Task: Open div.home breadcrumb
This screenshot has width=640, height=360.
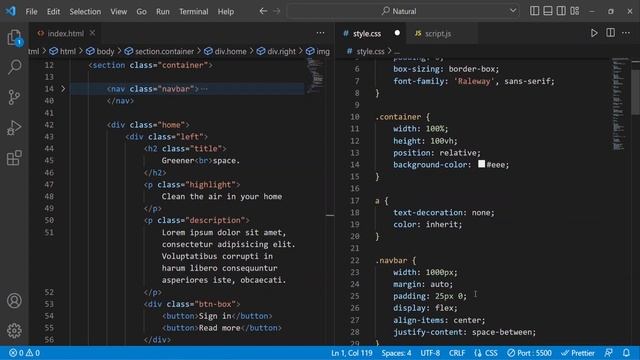Action: click(225, 51)
